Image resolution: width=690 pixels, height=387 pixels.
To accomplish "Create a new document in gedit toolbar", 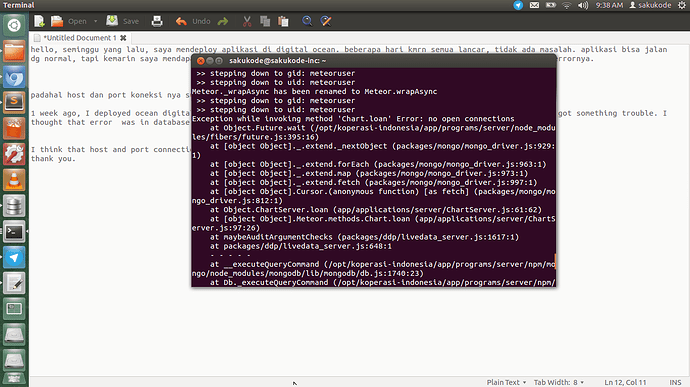I will 39,21.
